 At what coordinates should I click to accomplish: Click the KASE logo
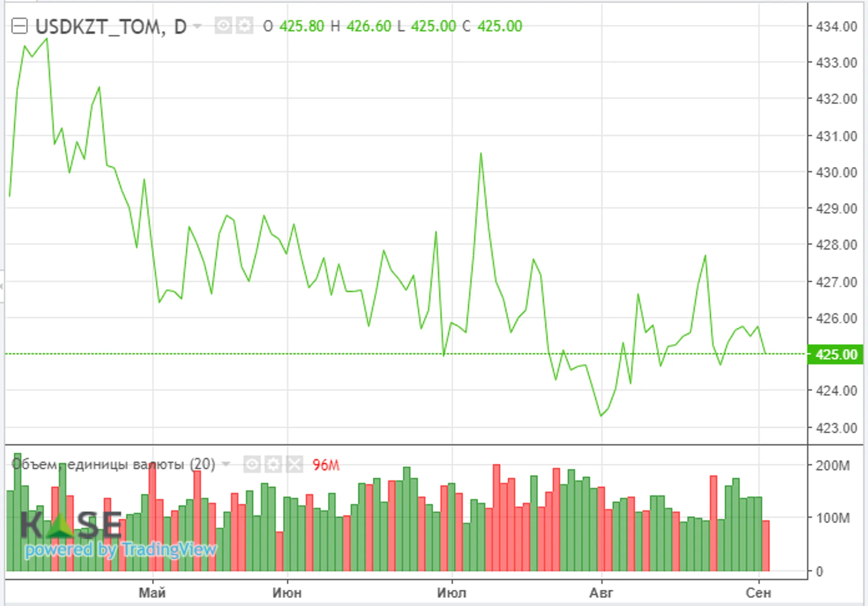[x=71, y=524]
